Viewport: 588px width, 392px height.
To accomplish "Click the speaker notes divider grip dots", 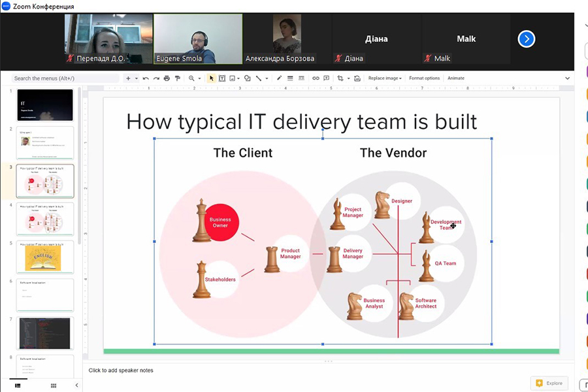I will click(328, 361).
